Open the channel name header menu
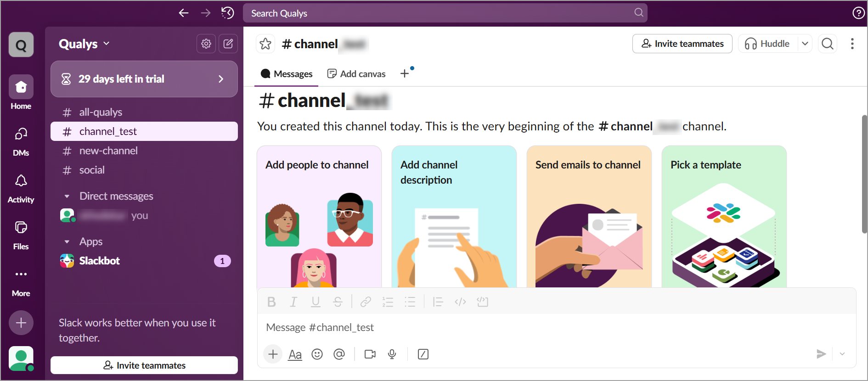The width and height of the screenshot is (868, 381). point(324,44)
